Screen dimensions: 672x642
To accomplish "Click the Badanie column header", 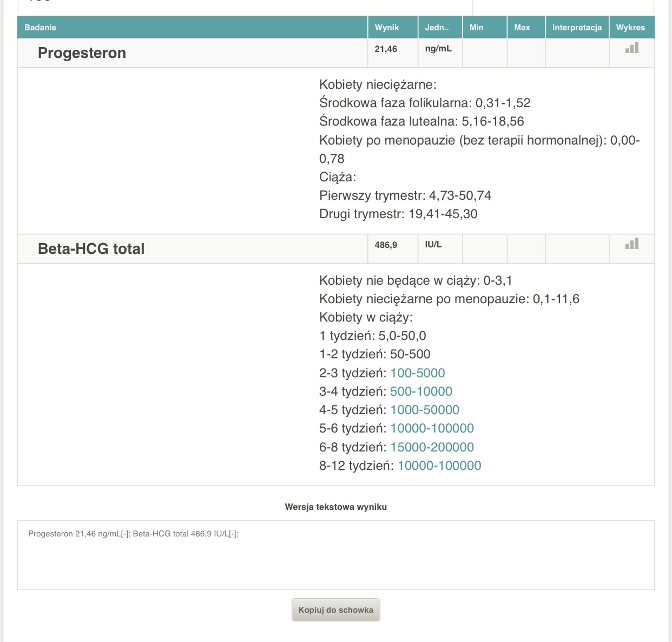I will (x=41, y=28).
